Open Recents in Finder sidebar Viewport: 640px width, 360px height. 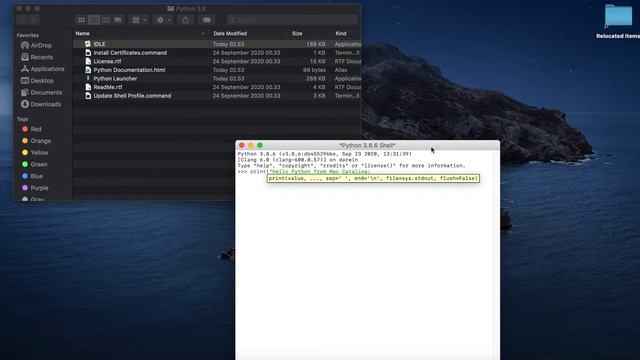(37, 57)
